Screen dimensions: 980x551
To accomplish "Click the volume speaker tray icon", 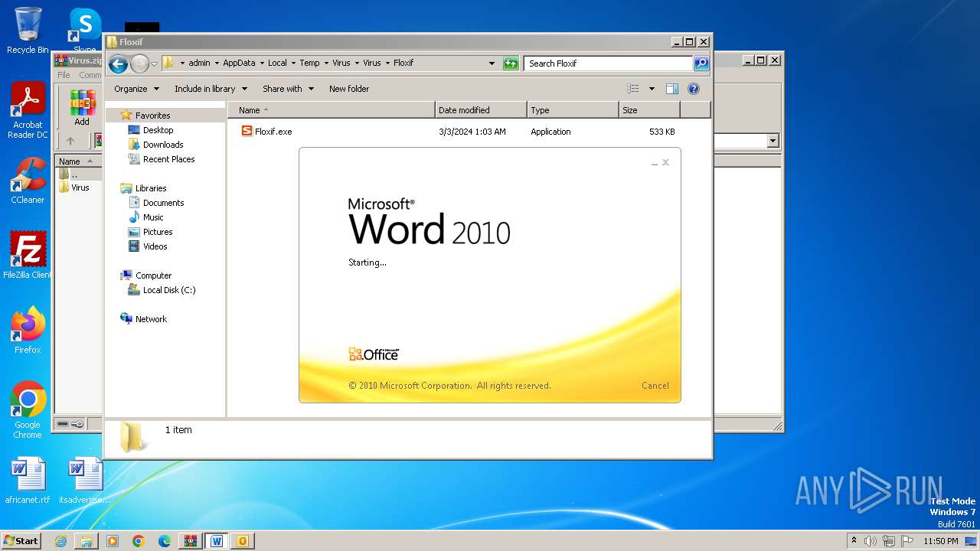I will point(870,541).
